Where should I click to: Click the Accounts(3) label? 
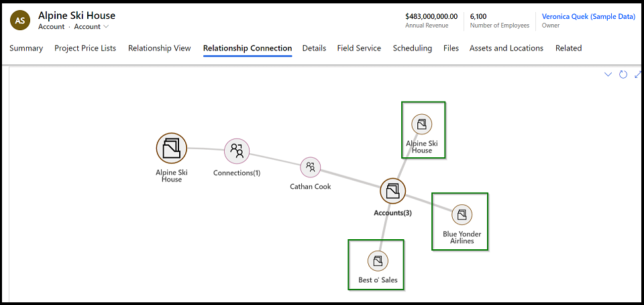[x=392, y=213]
